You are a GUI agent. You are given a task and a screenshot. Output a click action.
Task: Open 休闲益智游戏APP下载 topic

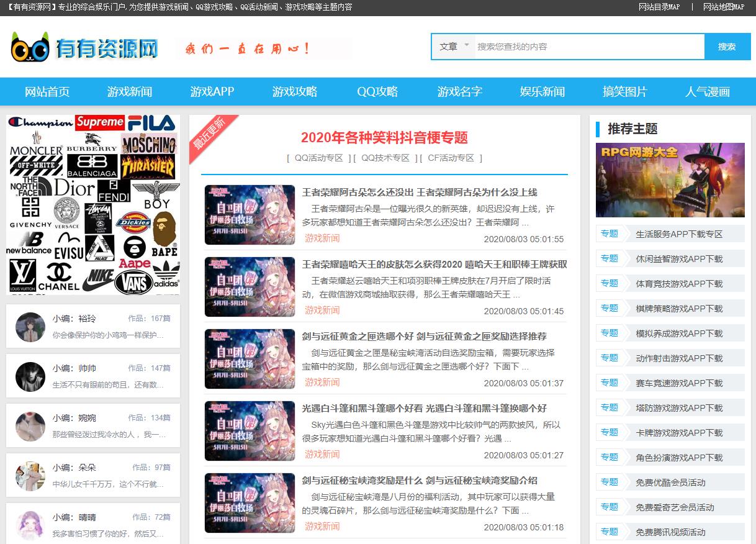680,259
